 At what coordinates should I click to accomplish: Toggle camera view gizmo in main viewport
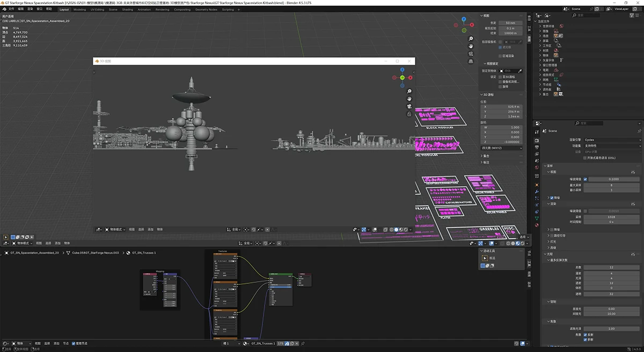471,54
